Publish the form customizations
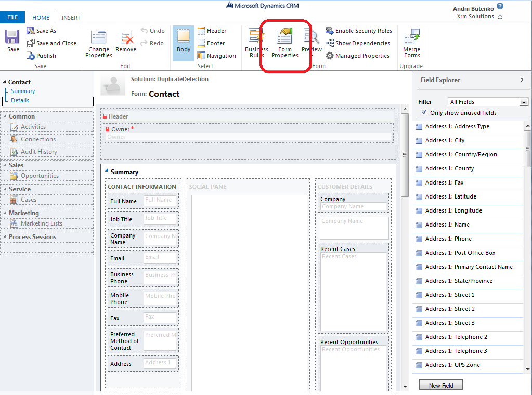The height and width of the screenshot is (395, 532). (42, 56)
